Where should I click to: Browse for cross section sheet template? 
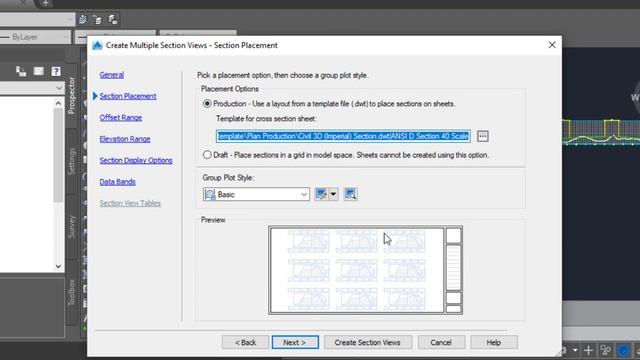(482, 136)
